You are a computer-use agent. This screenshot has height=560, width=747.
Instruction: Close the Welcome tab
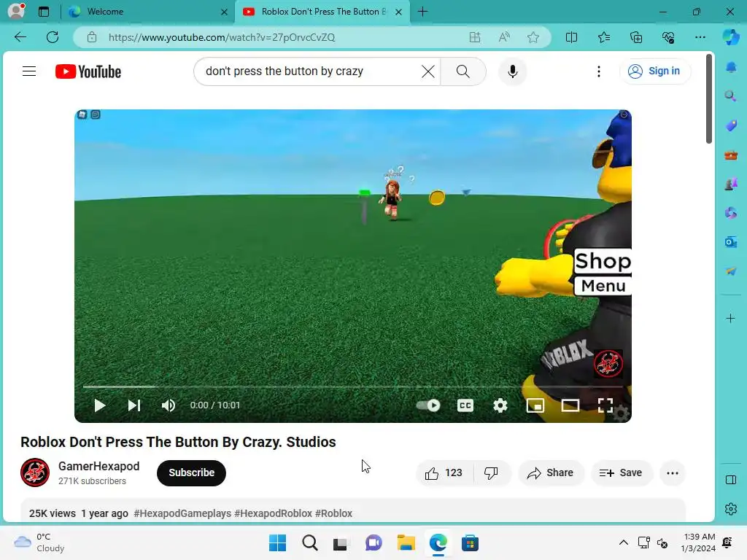tap(224, 12)
